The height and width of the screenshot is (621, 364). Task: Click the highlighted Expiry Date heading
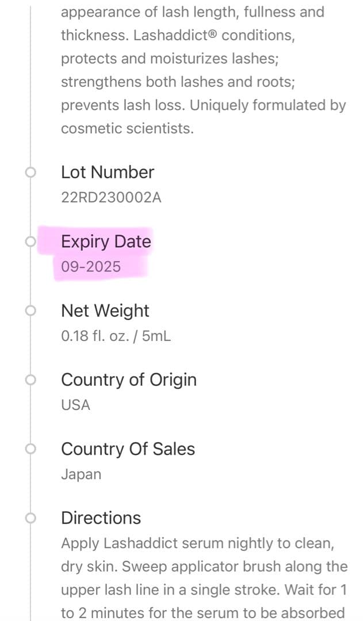point(106,241)
